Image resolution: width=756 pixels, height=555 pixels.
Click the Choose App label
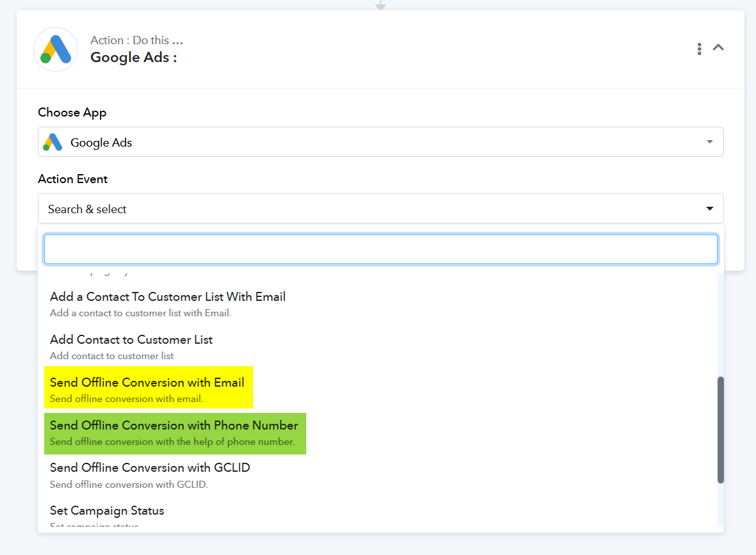coord(72,112)
